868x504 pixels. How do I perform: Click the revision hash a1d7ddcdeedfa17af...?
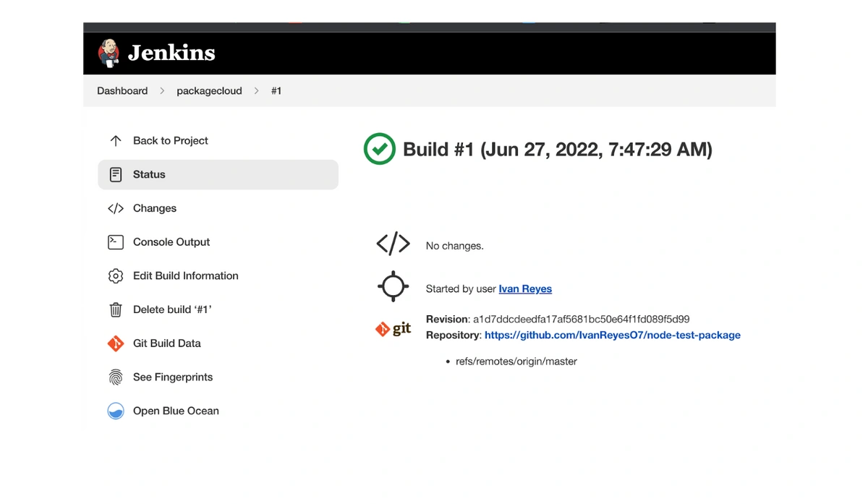point(582,319)
